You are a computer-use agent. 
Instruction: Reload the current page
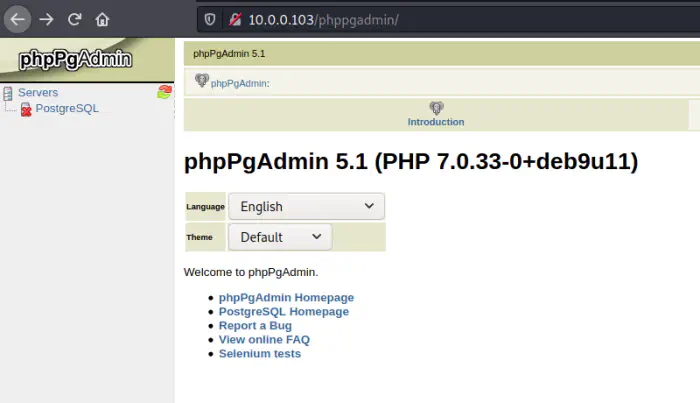pyautogui.click(x=74, y=19)
